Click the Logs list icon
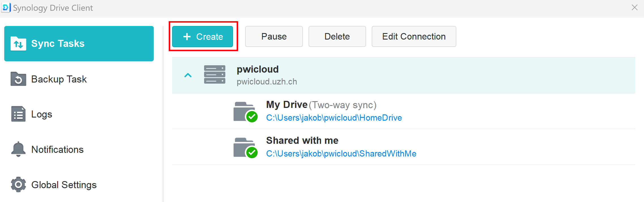 pos(18,114)
